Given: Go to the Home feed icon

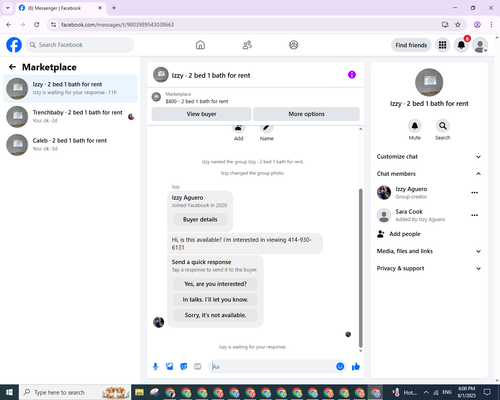Looking at the screenshot, I should [x=200, y=45].
